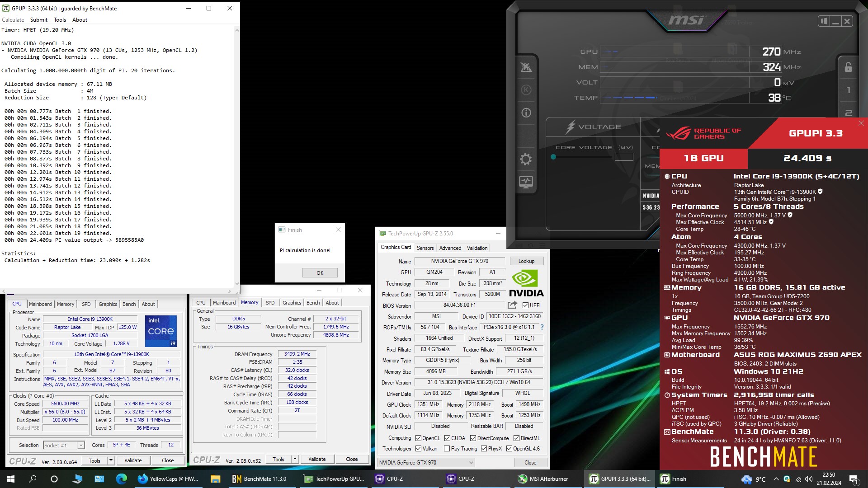Expand Tools dropdown arrow in CPU-Z x32 window
Screen dimensions: 868x488
click(x=295, y=459)
